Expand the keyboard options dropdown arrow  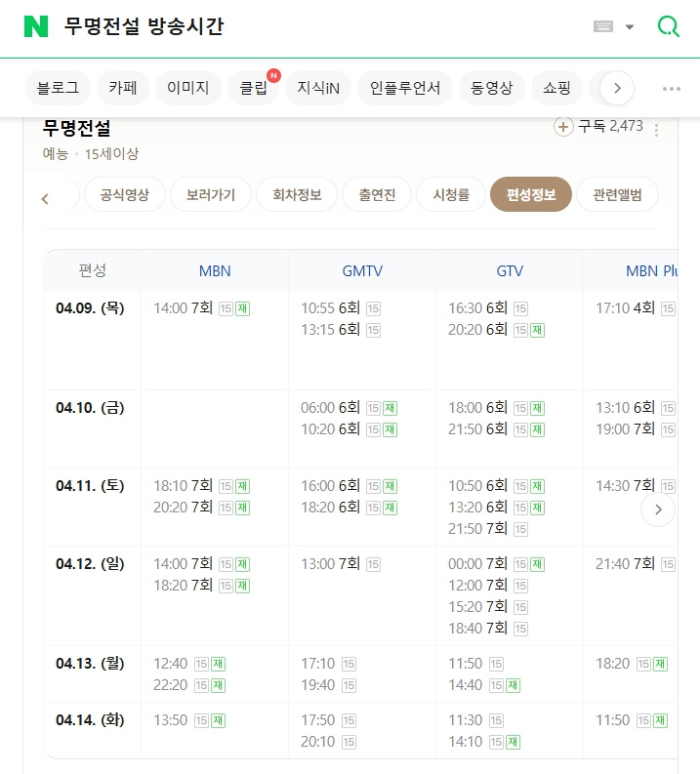point(630,26)
